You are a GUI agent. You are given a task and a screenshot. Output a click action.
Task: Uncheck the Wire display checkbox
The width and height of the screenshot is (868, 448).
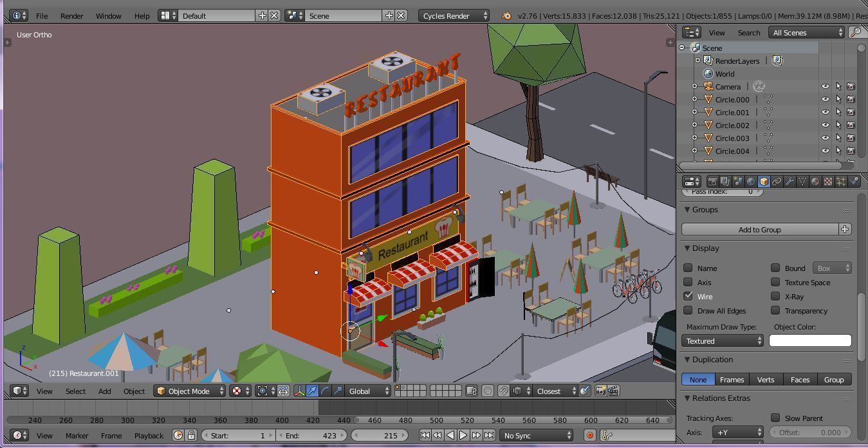[688, 296]
